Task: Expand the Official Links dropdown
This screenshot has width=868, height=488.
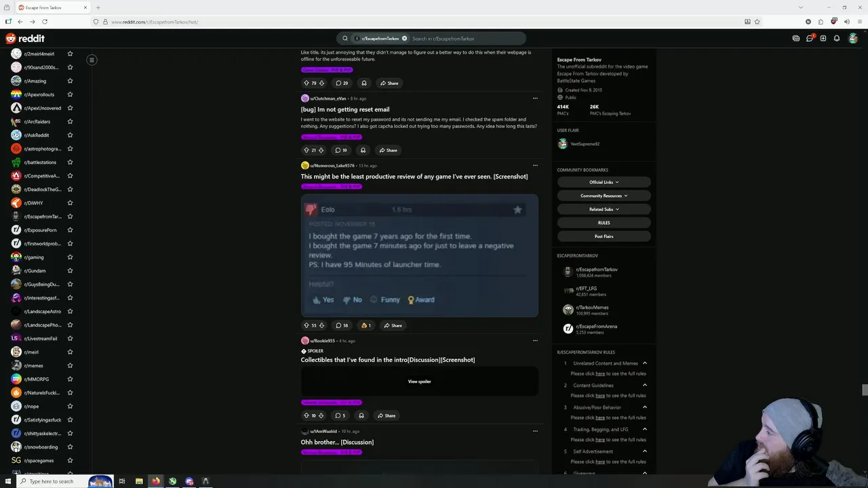Action: coord(604,182)
